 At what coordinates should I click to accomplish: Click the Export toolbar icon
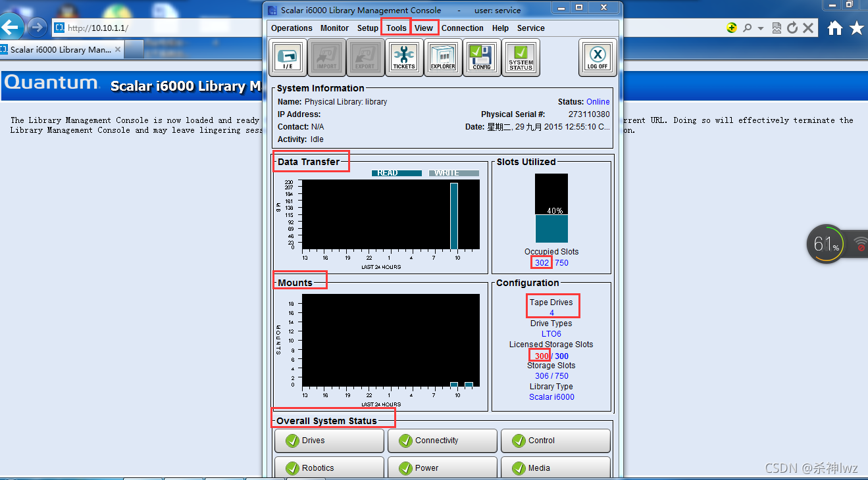(365, 57)
